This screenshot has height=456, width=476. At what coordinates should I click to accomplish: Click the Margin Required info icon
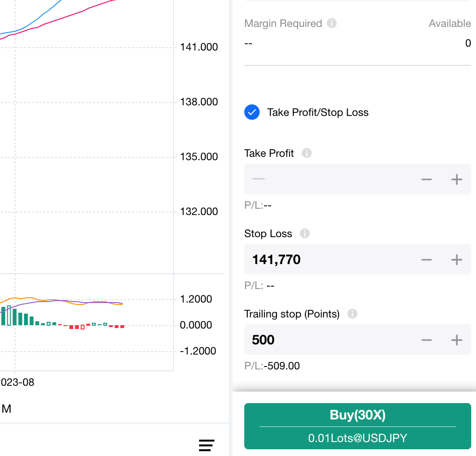332,23
